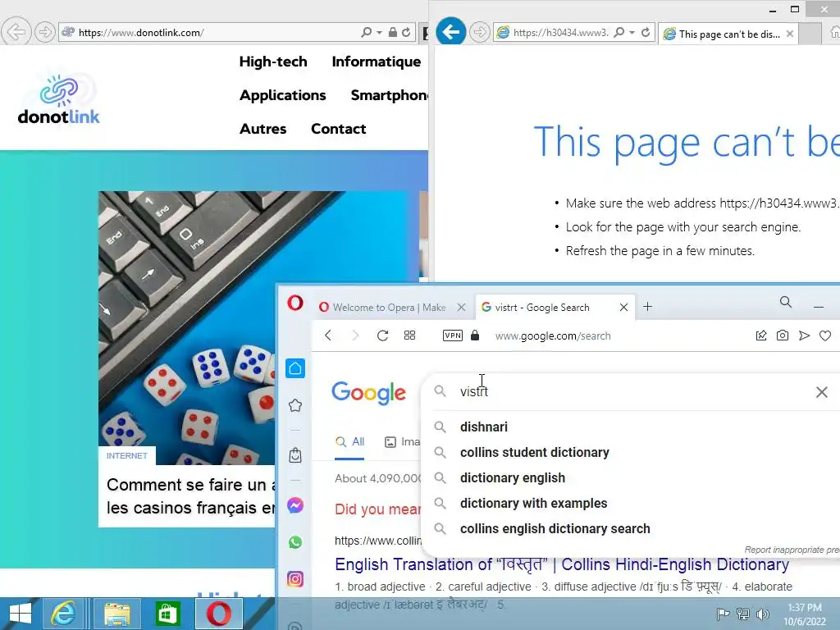840x630 pixels.
Task: Click the Opera share page icon
Action: click(x=760, y=336)
